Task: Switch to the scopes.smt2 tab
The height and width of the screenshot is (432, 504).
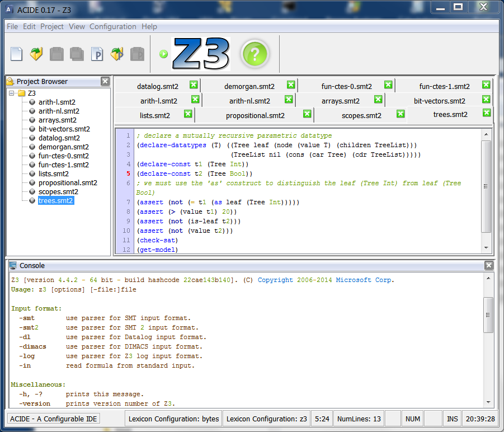Action: pyautogui.click(x=361, y=115)
